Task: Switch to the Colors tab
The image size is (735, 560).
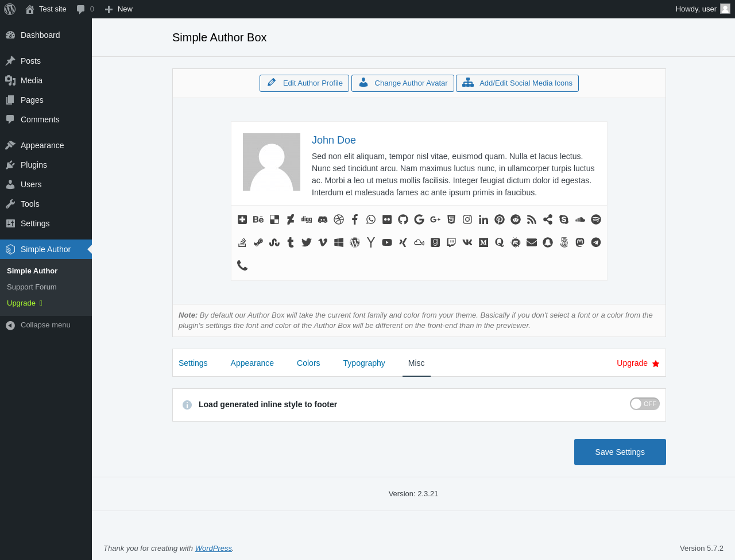Action: click(x=308, y=363)
